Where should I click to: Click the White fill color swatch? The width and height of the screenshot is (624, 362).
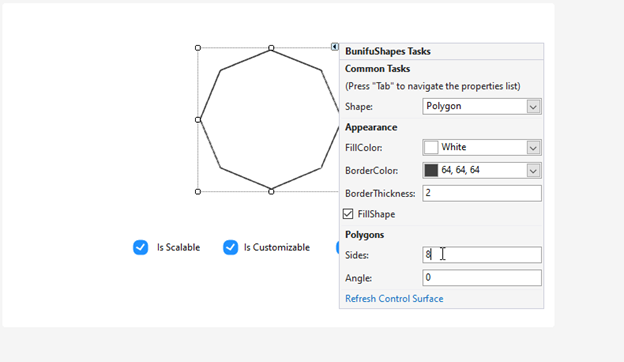pos(431,147)
